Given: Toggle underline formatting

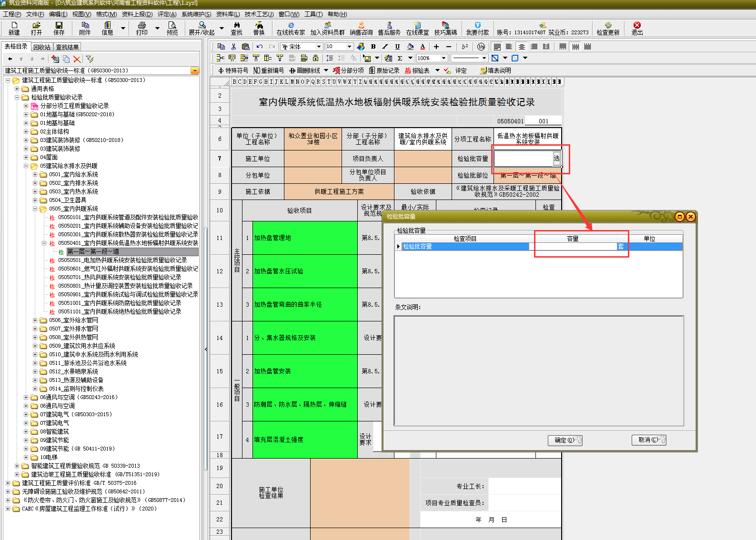Looking at the screenshot, I should [x=398, y=46].
